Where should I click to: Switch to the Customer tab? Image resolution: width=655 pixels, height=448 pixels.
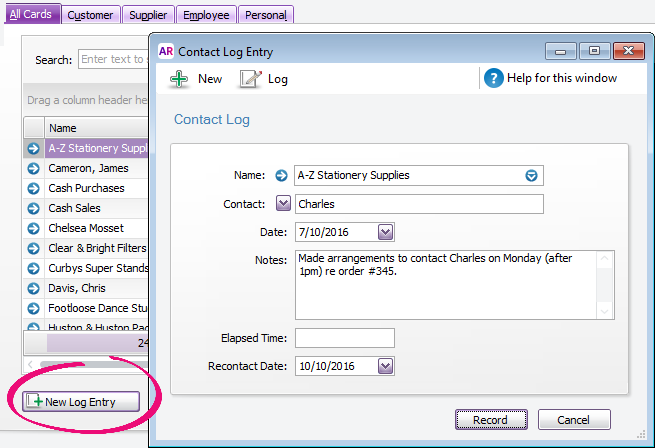coord(91,15)
